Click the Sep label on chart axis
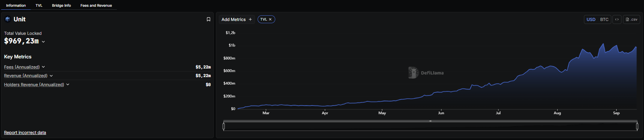 coord(616,113)
